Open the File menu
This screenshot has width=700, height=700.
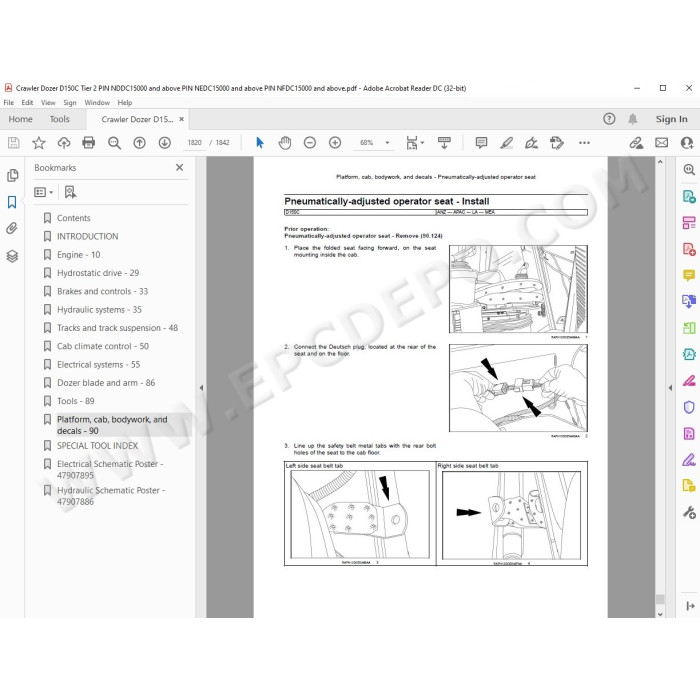click(x=9, y=103)
